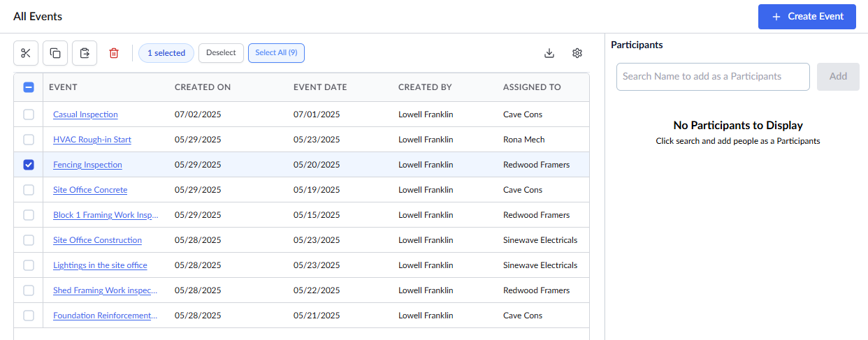Viewport: 868px width, 340px height.
Task: Open the Site Office Construction link
Action: point(97,240)
